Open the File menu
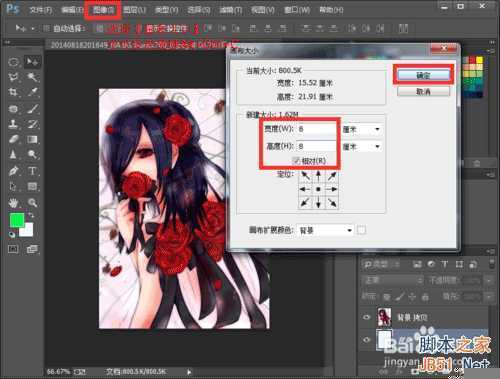Viewport: 500px width, 379px height. click(x=41, y=10)
